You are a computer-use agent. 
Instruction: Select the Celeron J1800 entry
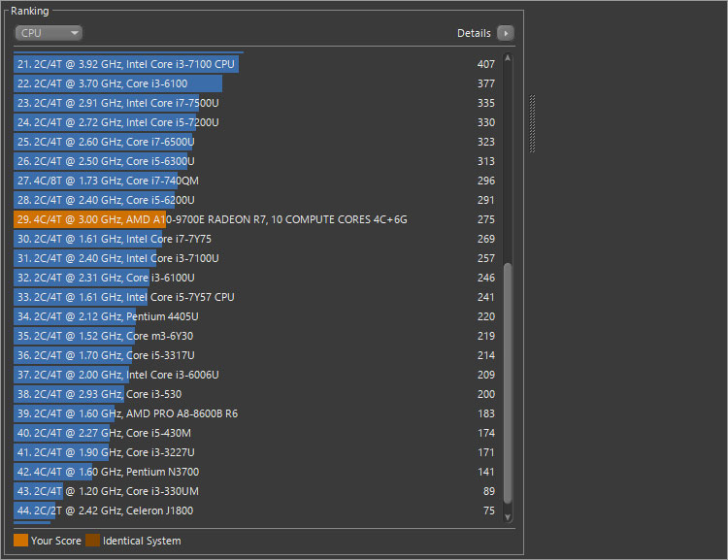point(105,511)
